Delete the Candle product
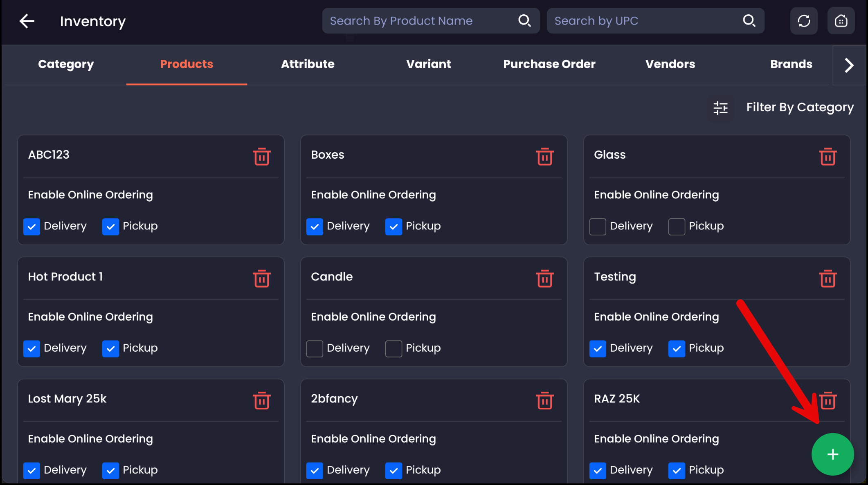Viewport: 868px width, 485px height. 544,278
